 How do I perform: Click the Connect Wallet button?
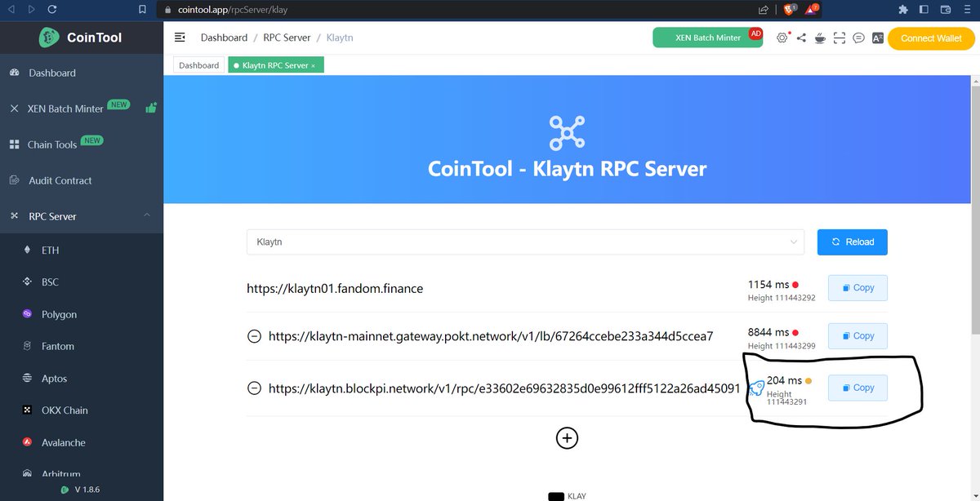tap(930, 38)
